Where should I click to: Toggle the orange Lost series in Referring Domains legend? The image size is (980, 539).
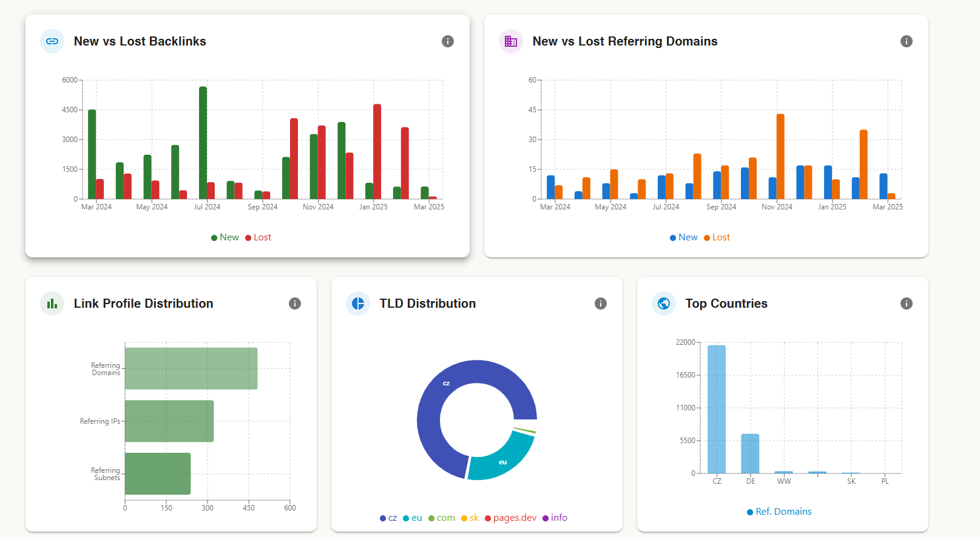pyautogui.click(x=717, y=237)
